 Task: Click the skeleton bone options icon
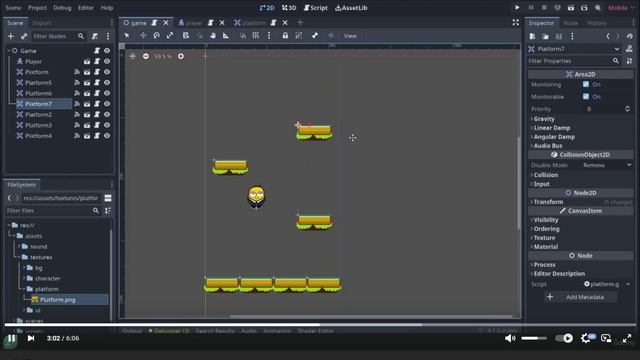315,36
